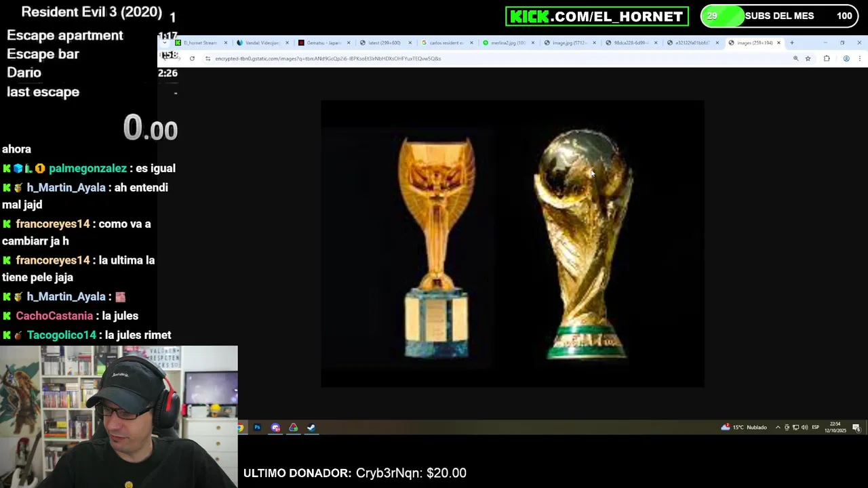The image size is (868, 488).
Task: Open a new browser tab
Action: (791, 43)
